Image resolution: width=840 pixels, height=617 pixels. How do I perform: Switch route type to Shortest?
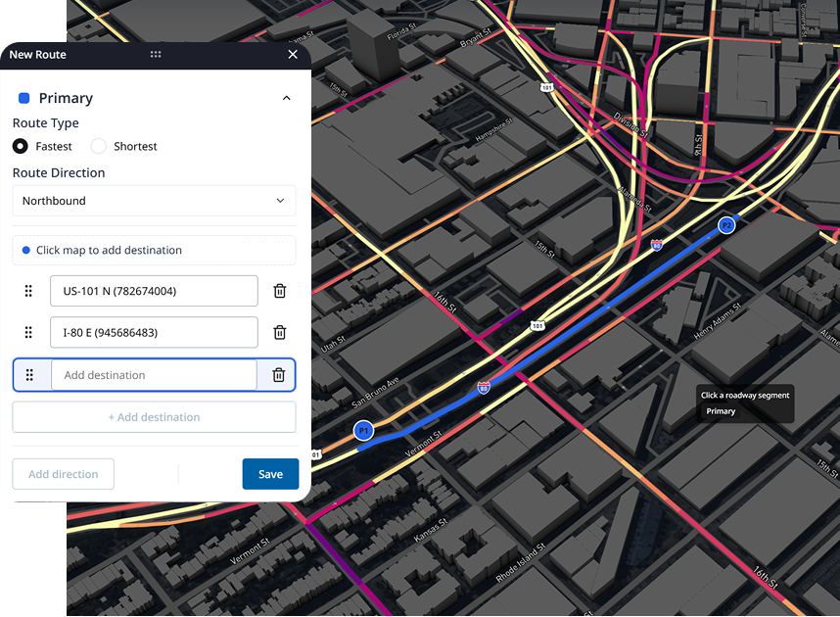(x=98, y=146)
